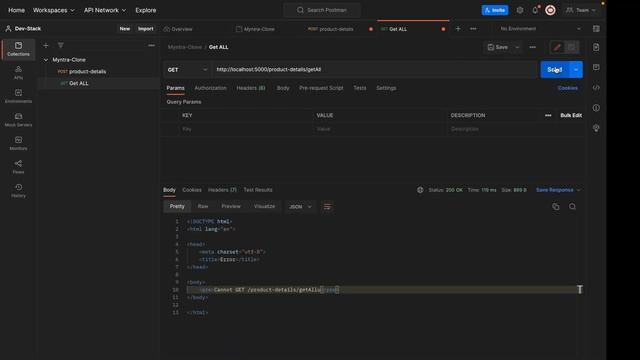Open the Team dropdown
The height and width of the screenshot is (360, 640).
tap(581, 10)
